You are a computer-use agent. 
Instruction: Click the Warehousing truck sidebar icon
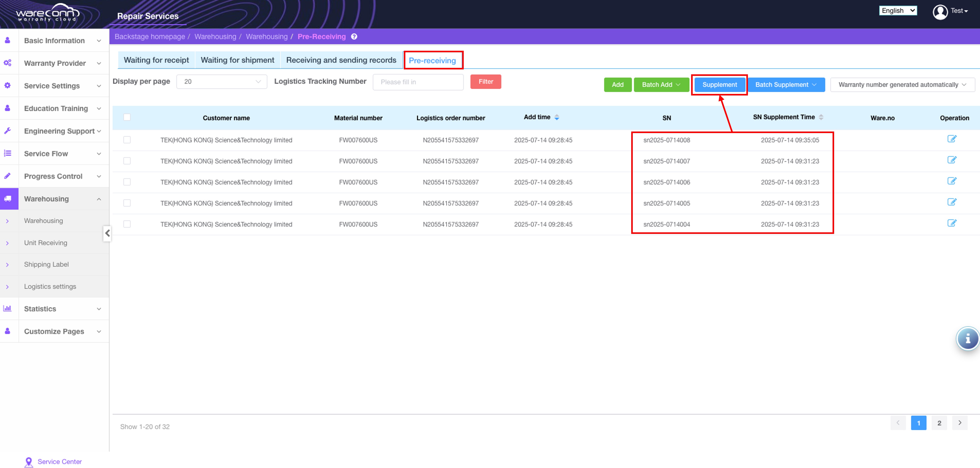click(8, 199)
